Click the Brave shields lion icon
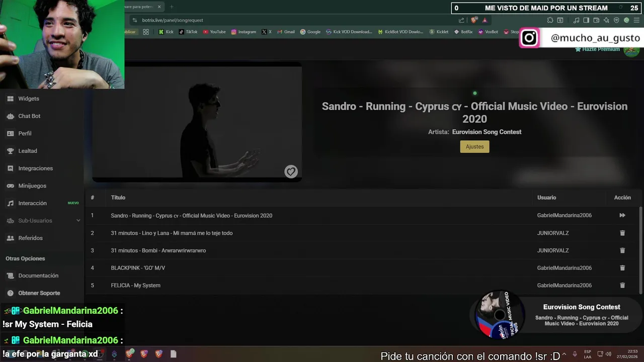Image resolution: width=644 pixels, height=362 pixels. pyautogui.click(x=473, y=20)
